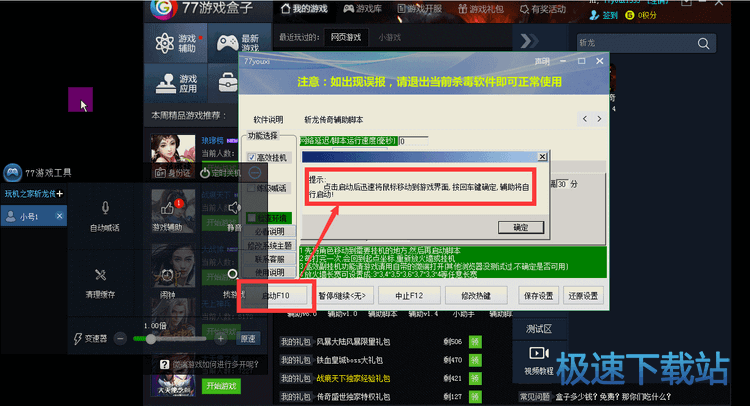Click the 确定 button in prompt dialog
The width and height of the screenshot is (750, 406).
pos(520,227)
